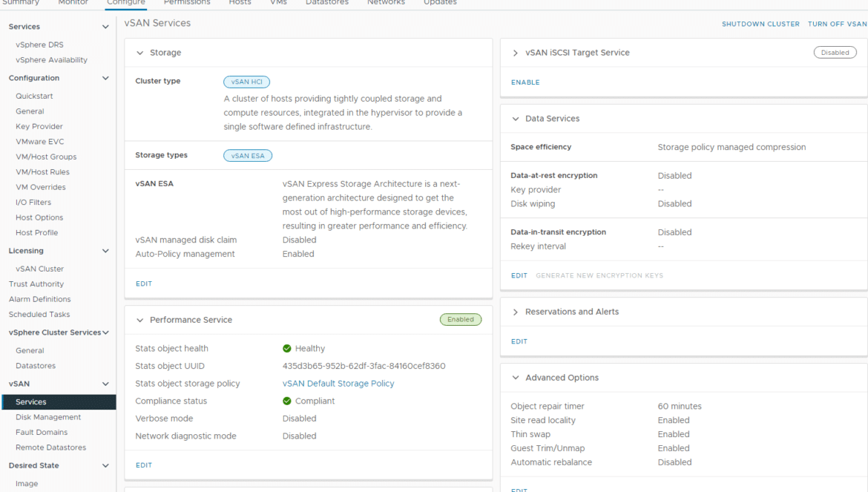Open VM/Host Groups

46,157
